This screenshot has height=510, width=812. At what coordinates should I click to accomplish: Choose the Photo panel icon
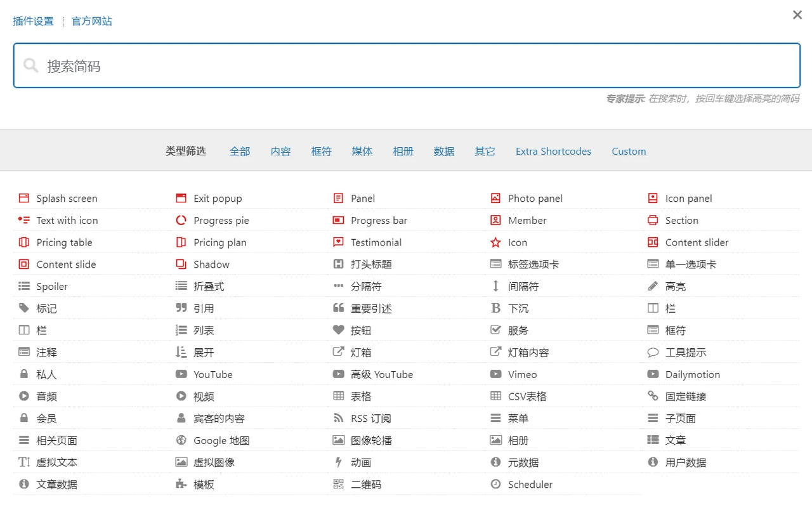[495, 199]
